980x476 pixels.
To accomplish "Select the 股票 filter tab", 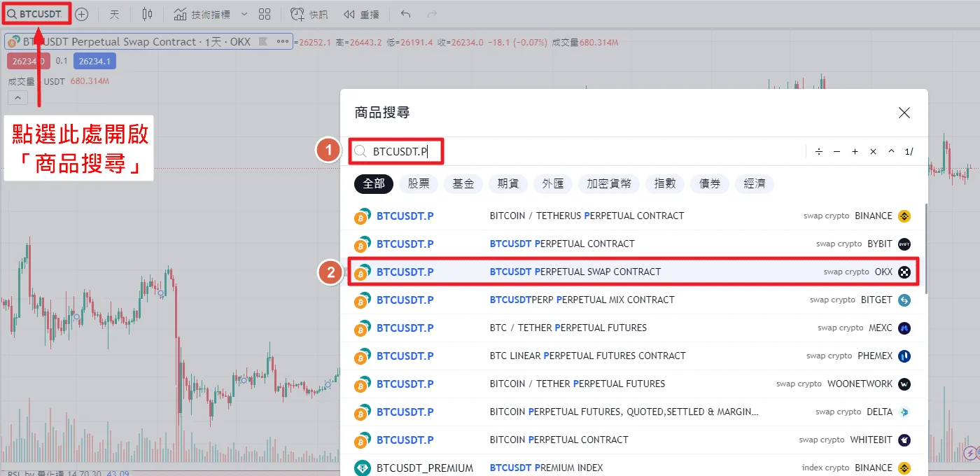I will pos(419,183).
